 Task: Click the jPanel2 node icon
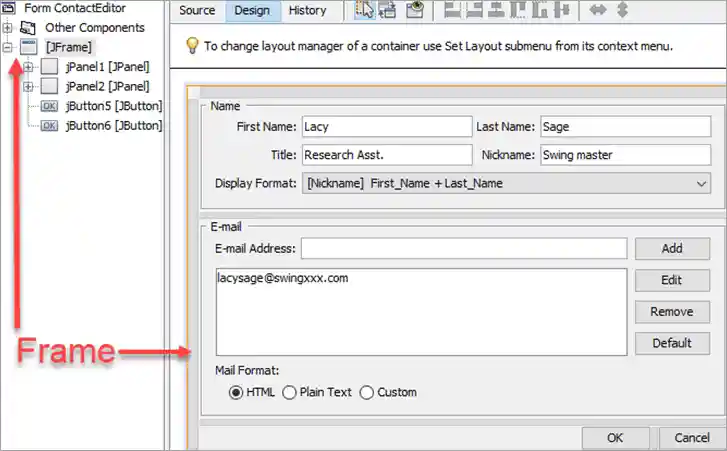pos(49,86)
